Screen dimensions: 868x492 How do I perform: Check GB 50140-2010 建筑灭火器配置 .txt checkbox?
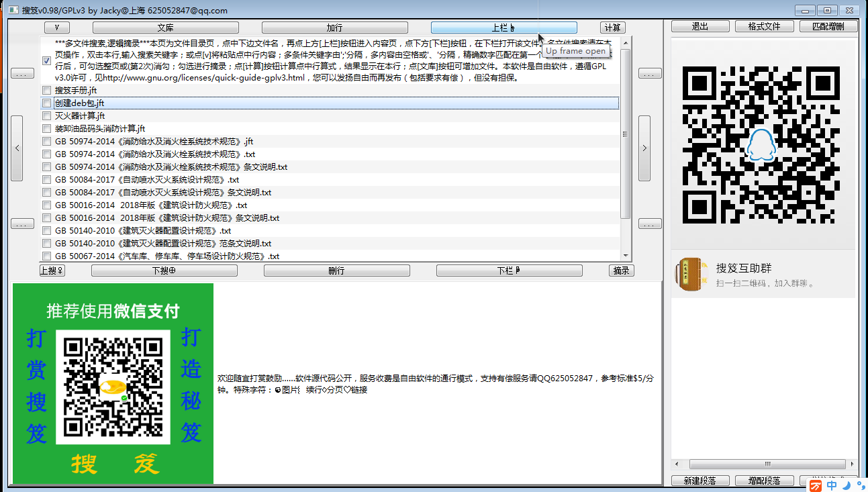click(x=46, y=231)
